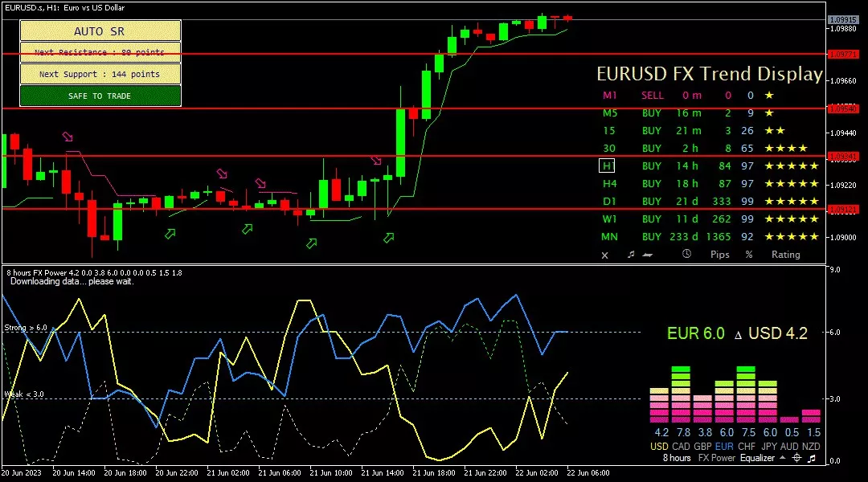This screenshot has height=482, width=868.
Task: Open the 8 hours period selector
Action: click(x=676, y=458)
